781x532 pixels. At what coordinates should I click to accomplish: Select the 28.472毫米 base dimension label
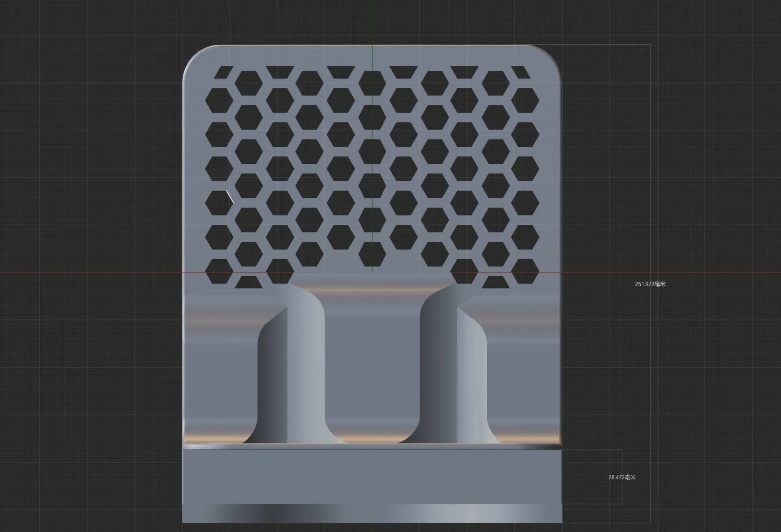click(x=622, y=477)
